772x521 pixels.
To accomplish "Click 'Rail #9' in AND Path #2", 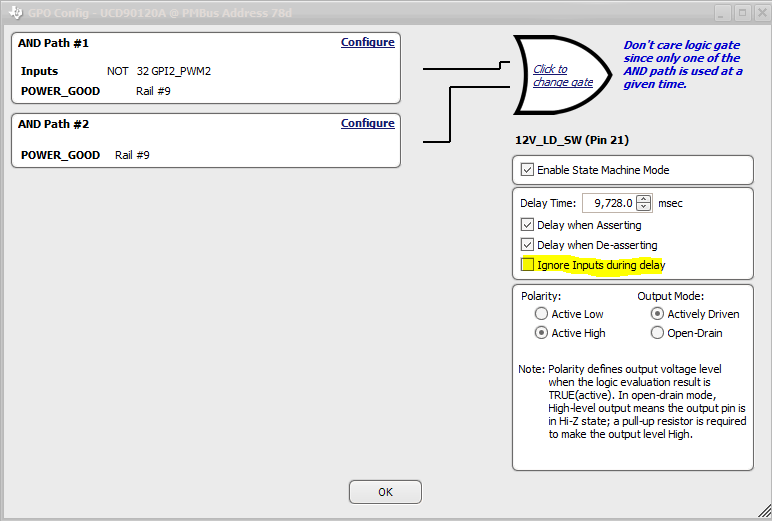I will coord(132,155).
